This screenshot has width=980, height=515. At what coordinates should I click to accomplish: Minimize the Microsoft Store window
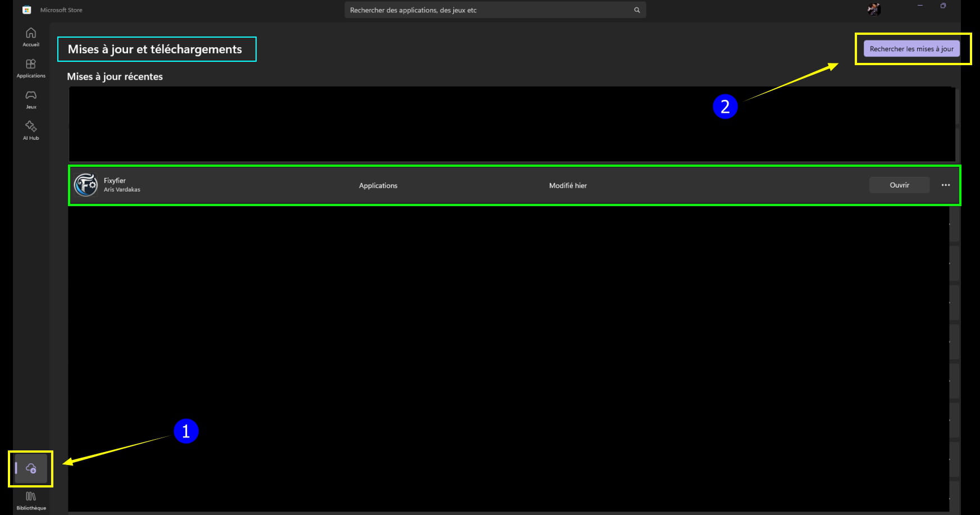(920, 6)
